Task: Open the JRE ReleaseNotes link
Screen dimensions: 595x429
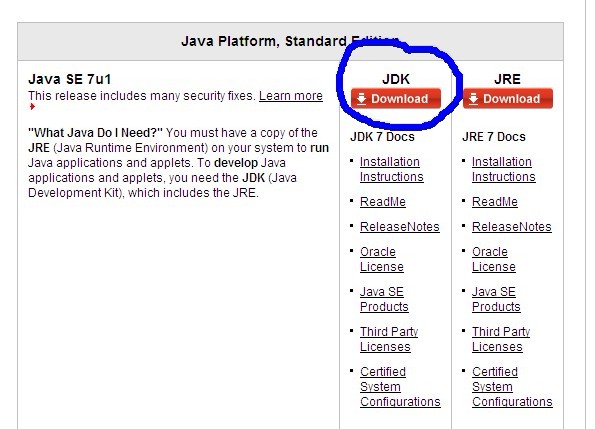Action: pyautogui.click(x=512, y=227)
